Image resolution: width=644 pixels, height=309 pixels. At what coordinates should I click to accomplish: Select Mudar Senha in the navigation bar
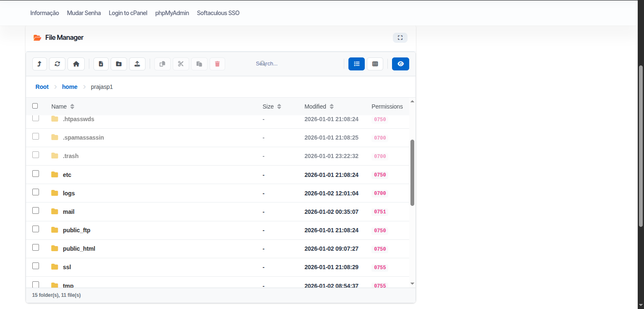pos(83,13)
